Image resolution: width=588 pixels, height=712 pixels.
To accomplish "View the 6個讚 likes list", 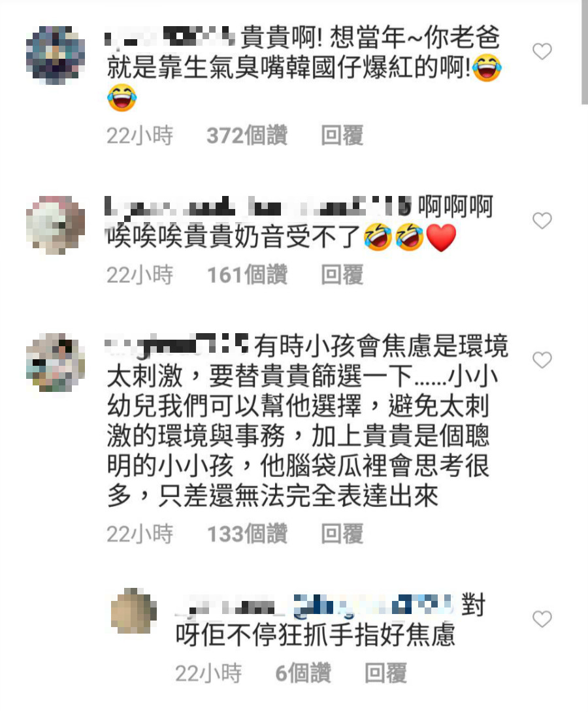I will (x=303, y=673).
